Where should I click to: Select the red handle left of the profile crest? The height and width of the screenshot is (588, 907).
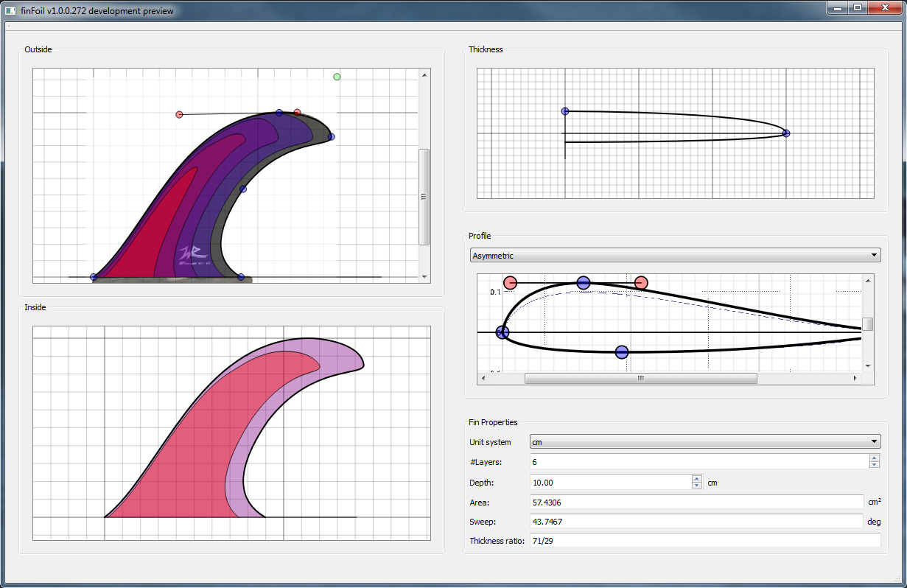tap(509, 281)
